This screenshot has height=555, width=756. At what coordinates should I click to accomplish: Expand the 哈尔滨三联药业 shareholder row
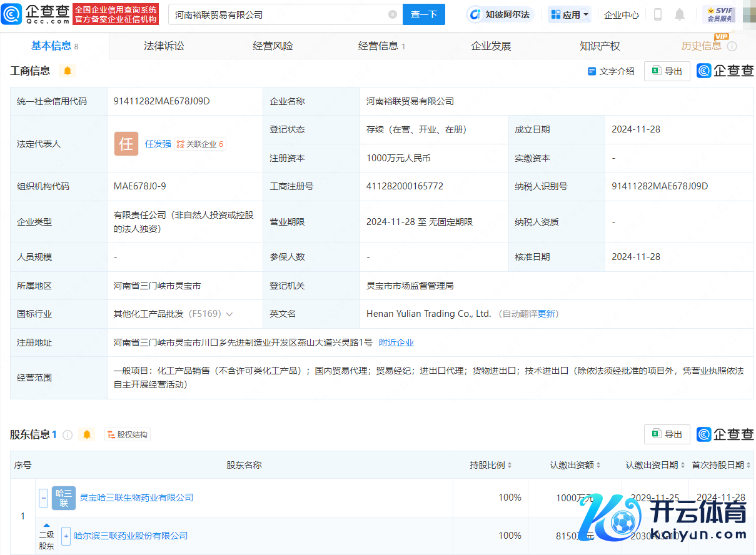click(66, 536)
